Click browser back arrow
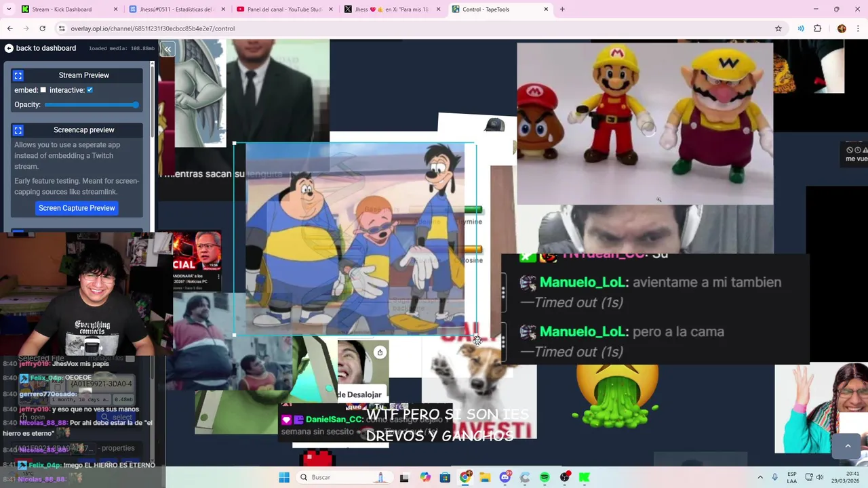 tap(9, 28)
